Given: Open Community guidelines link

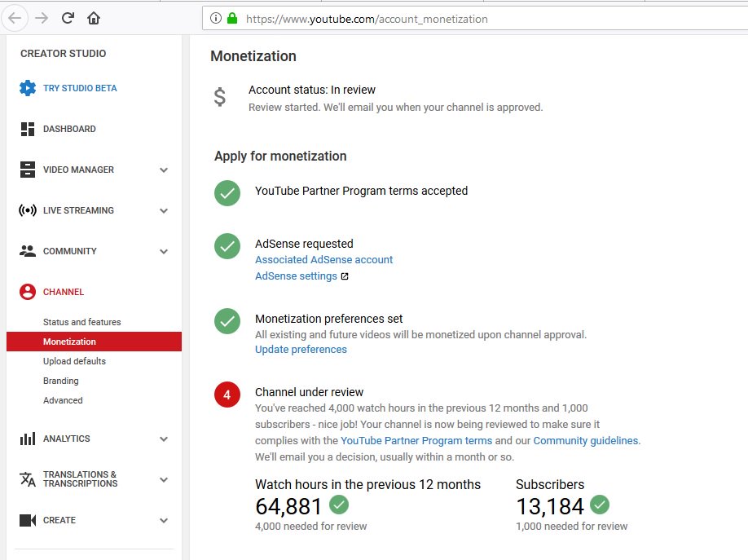Looking at the screenshot, I should [586, 441].
